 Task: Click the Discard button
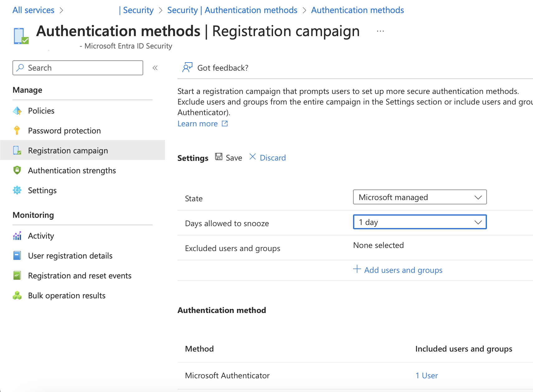coord(268,157)
